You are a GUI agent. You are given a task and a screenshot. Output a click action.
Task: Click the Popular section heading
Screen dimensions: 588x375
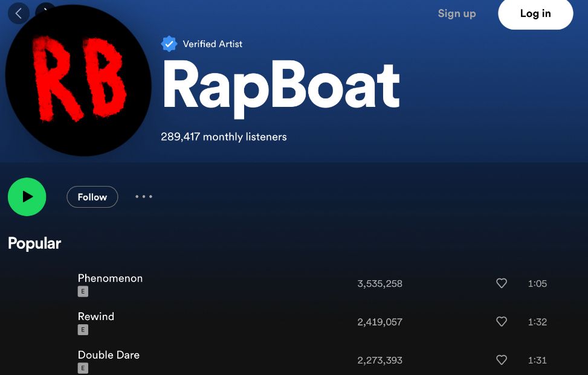pyautogui.click(x=34, y=243)
